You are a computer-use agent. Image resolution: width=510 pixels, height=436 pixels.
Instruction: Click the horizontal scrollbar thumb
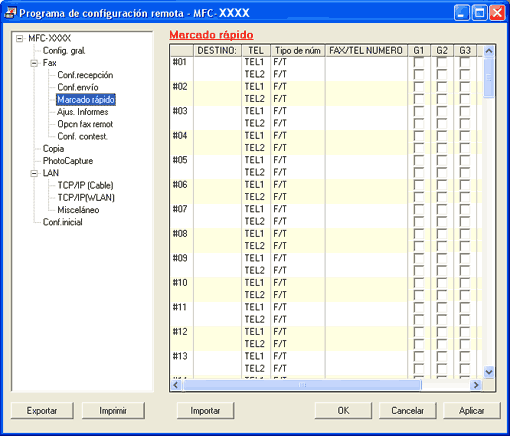[x=302, y=385]
